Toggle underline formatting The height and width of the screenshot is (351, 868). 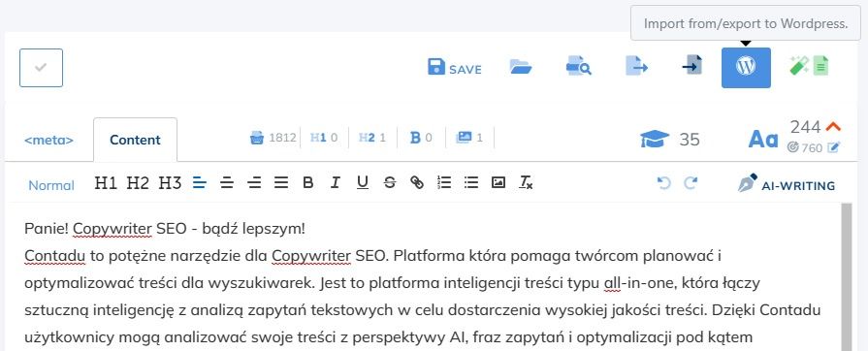[363, 182]
